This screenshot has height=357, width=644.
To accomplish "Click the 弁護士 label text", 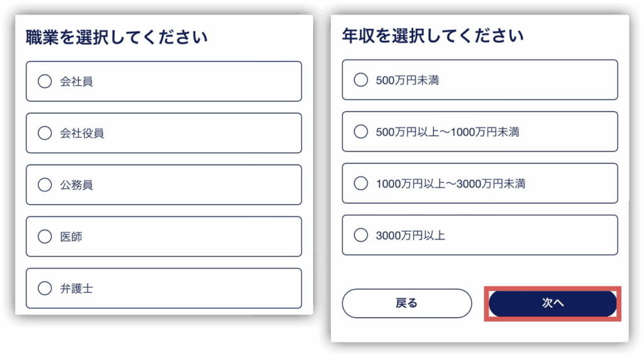I will 76,288.
